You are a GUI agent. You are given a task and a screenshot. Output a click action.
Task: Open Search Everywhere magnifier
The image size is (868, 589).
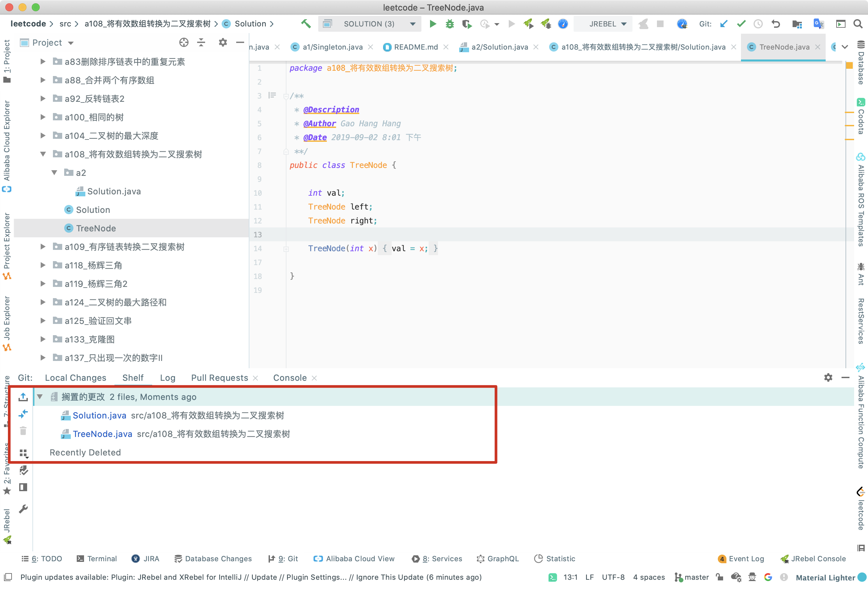[x=858, y=23]
